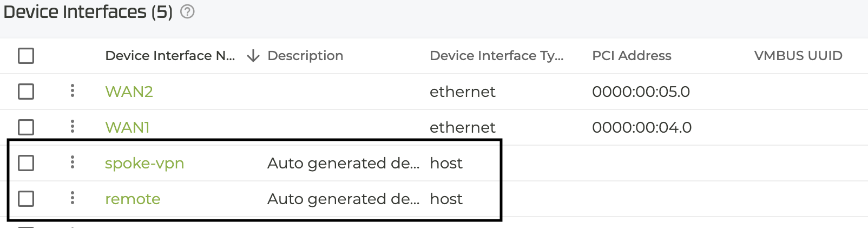Image resolution: width=868 pixels, height=228 pixels.
Task: Open the kebab menu for remote
Action: click(x=73, y=198)
